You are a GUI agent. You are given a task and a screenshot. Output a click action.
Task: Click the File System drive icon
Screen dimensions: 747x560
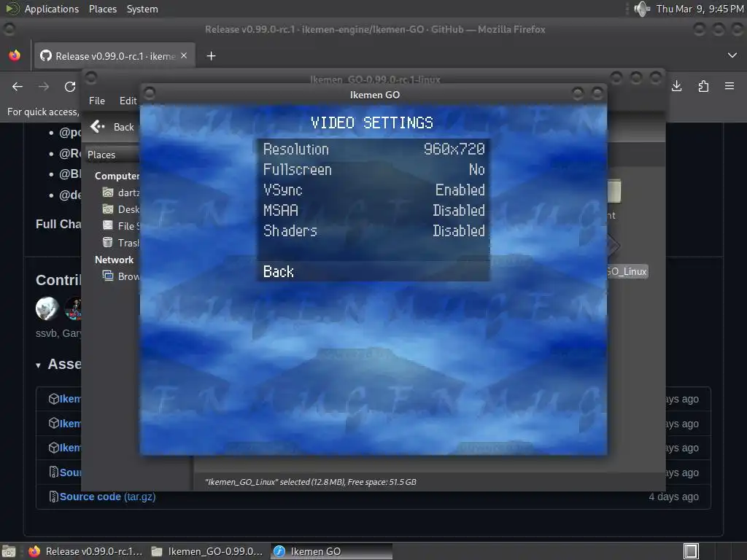[x=108, y=226]
